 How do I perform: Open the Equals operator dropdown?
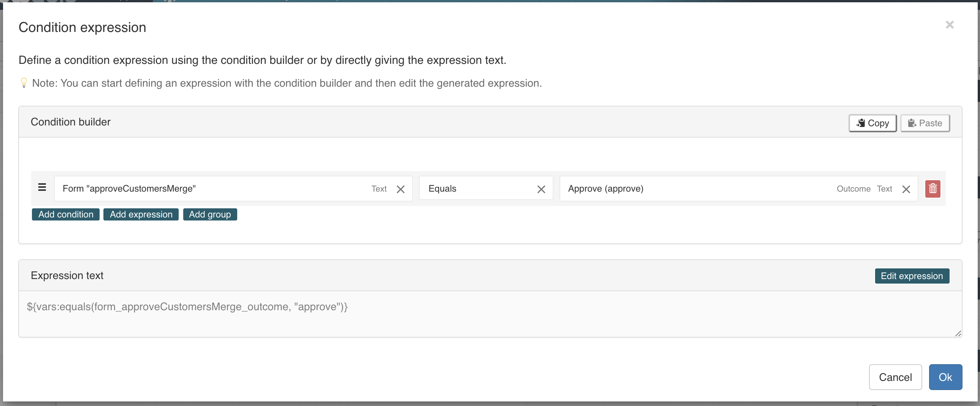pyautogui.click(x=476, y=188)
